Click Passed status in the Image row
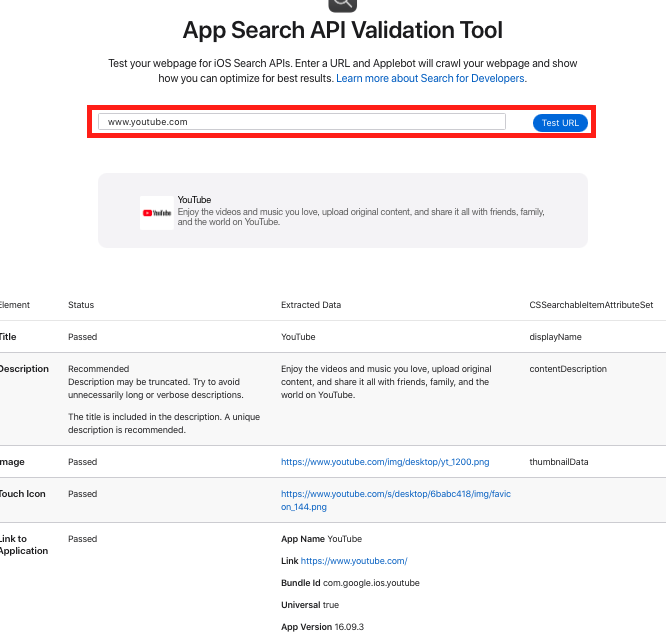 pos(82,462)
